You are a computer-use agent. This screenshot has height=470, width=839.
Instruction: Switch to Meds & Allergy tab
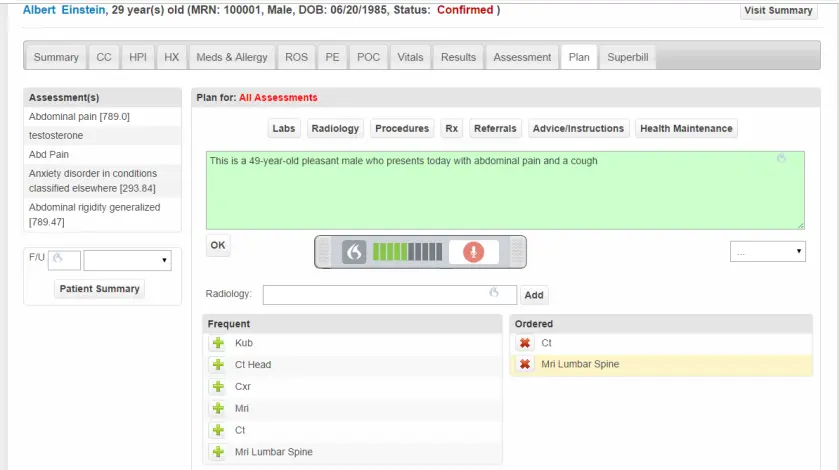point(232,57)
